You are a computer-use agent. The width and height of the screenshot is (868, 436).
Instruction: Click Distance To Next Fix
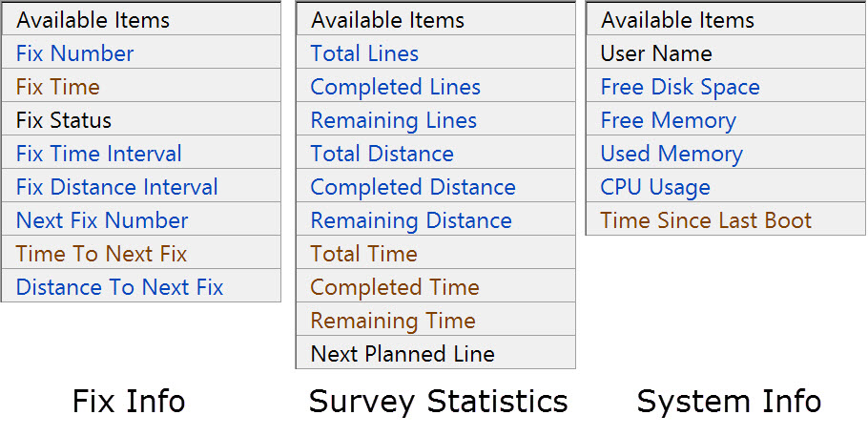click(x=119, y=287)
